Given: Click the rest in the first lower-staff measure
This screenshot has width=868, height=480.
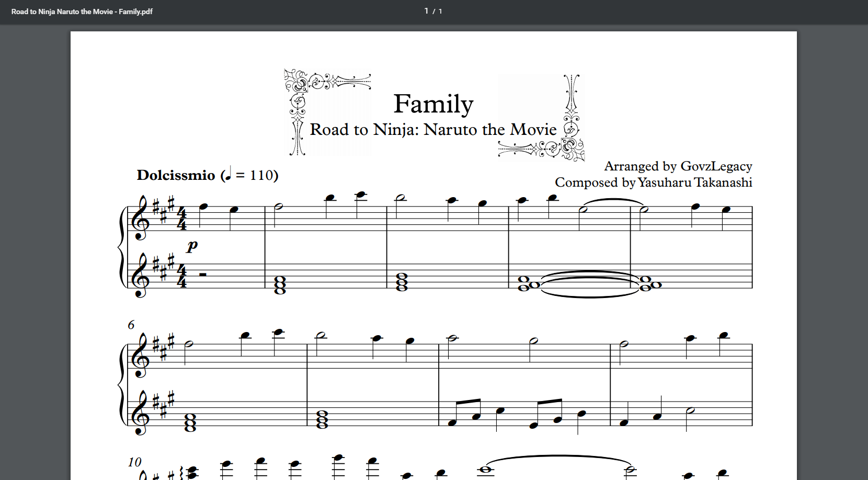Looking at the screenshot, I should (202, 274).
